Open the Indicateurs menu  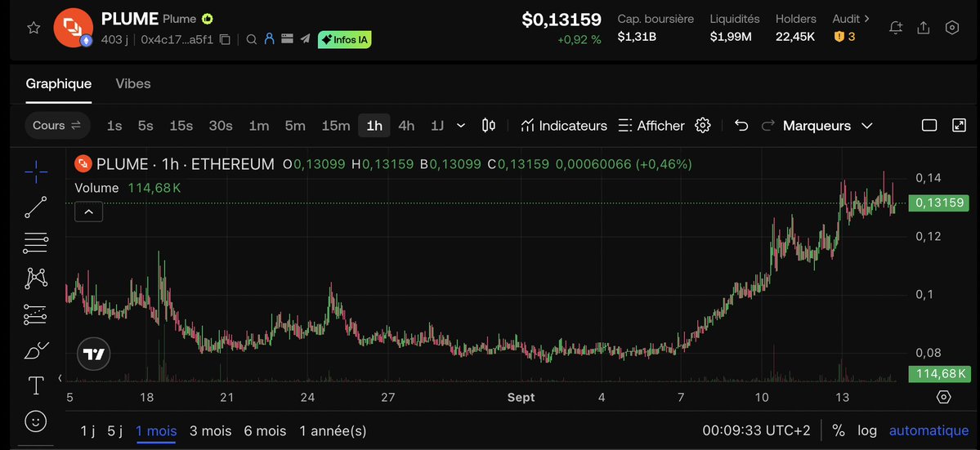tap(564, 126)
